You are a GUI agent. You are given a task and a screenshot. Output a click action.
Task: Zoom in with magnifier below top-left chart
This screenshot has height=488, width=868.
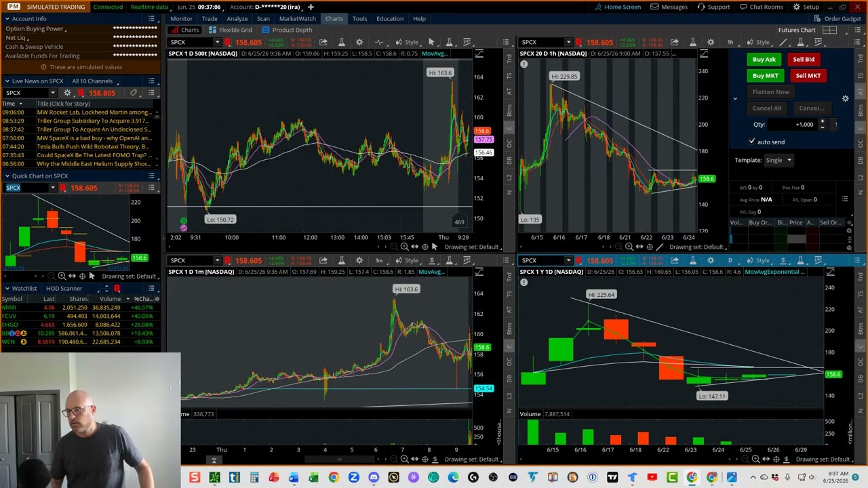(x=404, y=247)
